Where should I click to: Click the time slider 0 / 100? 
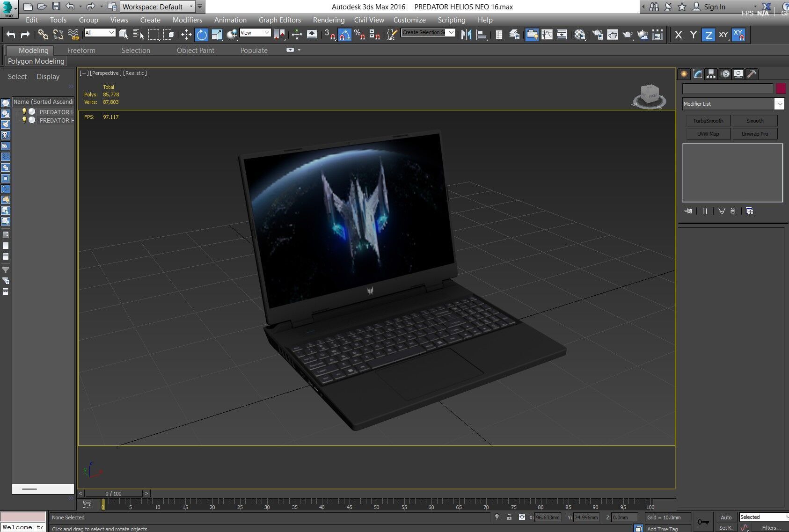point(113,493)
